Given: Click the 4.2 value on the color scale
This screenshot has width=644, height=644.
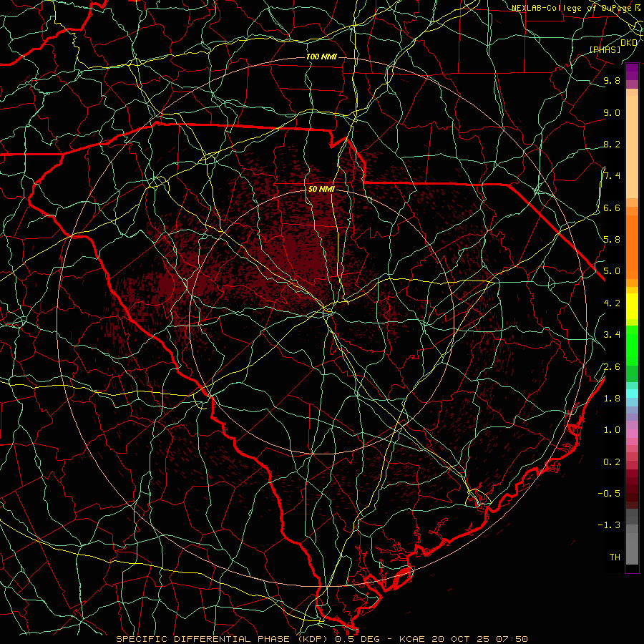Looking at the screenshot, I should click(x=612, y=303).
